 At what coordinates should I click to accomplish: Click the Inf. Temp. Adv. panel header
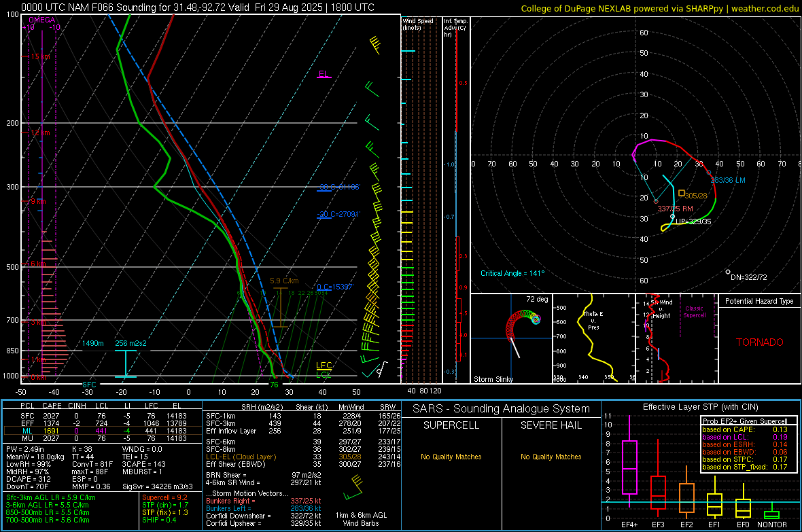tap(455, 28)
